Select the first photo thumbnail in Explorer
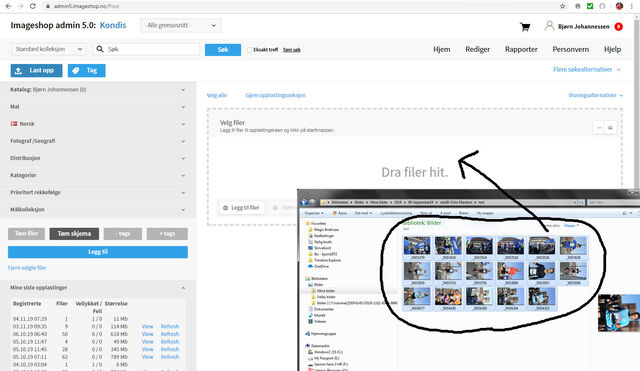This screenshot has width=640, height=371. (x=417, y=246)
